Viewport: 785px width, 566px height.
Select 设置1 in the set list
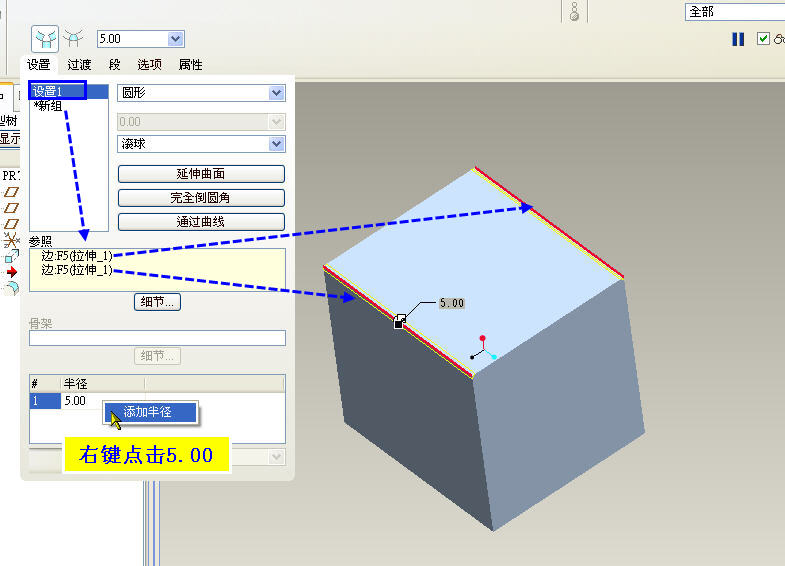click(69, 91)
